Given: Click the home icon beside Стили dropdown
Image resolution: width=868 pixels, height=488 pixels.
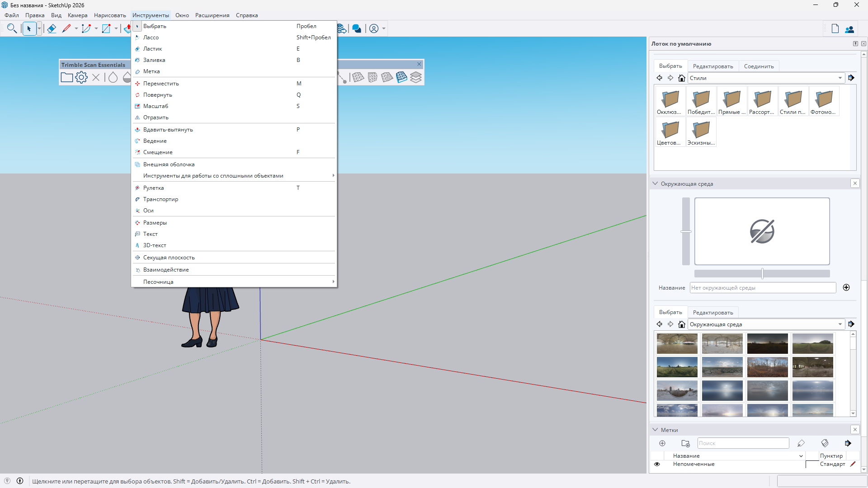Looking at the screenshot, I should pyautogui.click(x=682, y=78).
